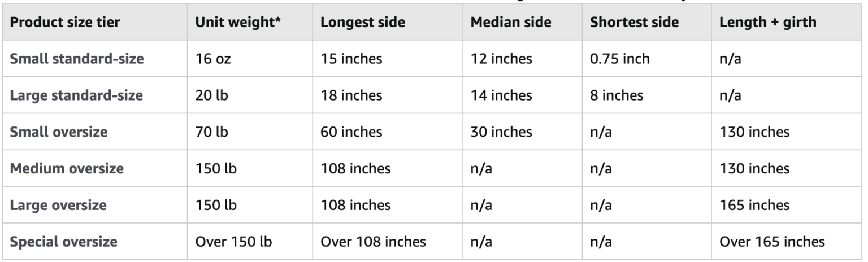Select the Large standard-size row label
This screenshot has height=262, width=868.
click(76, 96)
